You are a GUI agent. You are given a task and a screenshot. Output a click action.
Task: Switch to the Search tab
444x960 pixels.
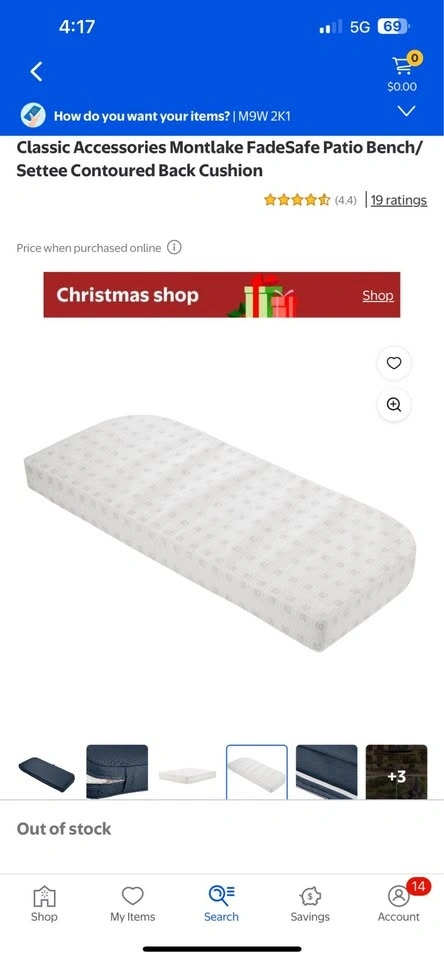pyautogui.click(x=221, y=904)
